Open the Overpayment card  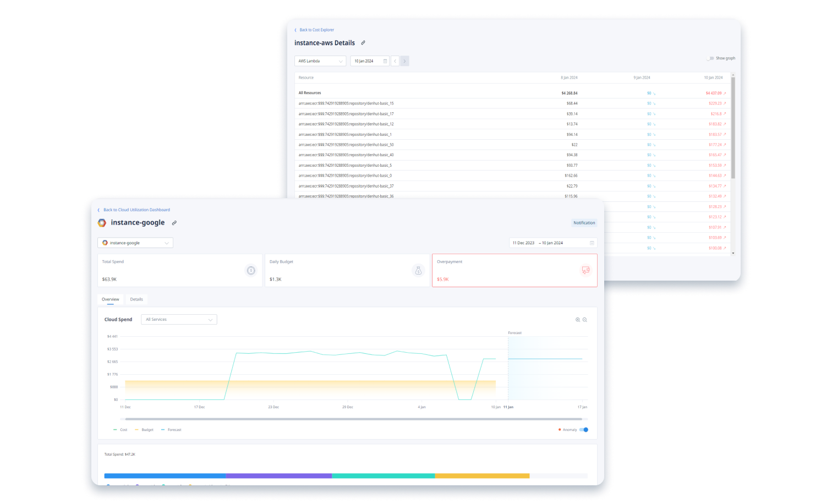[x=514, y=270]
